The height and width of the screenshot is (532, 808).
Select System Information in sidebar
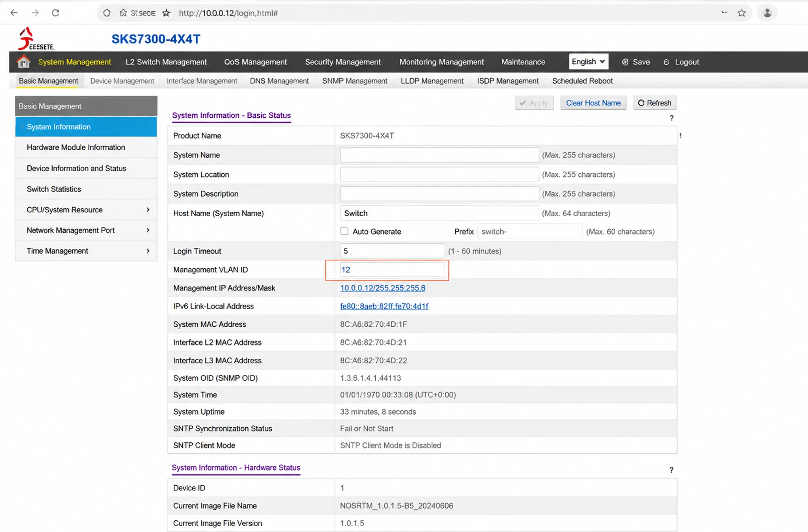coord(86,127)
